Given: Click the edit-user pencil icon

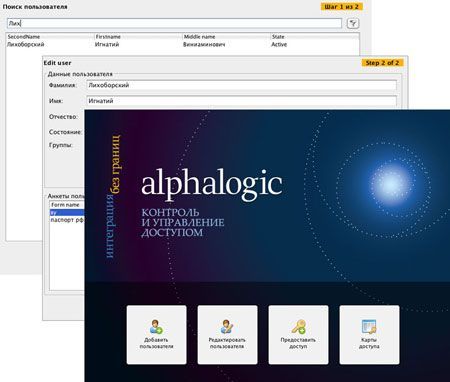Looking at the screenshot, I should (227, 327).
